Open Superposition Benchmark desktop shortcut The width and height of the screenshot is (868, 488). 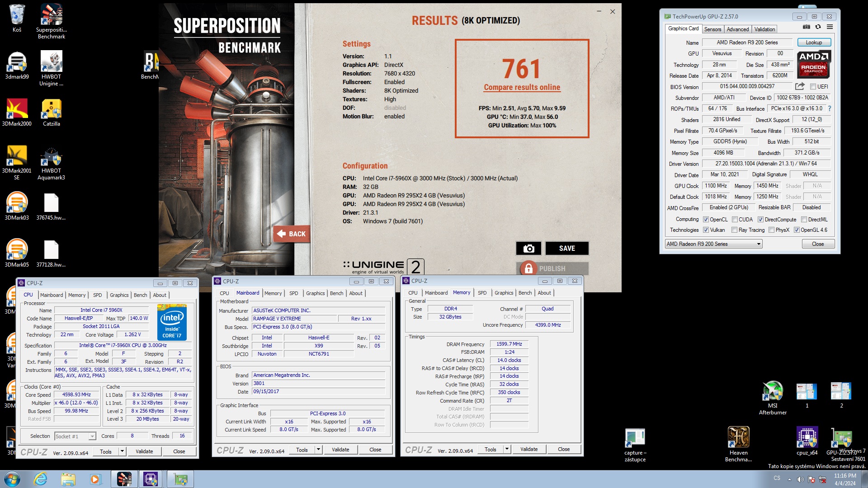pyautogui.click(x=51, y=20)
